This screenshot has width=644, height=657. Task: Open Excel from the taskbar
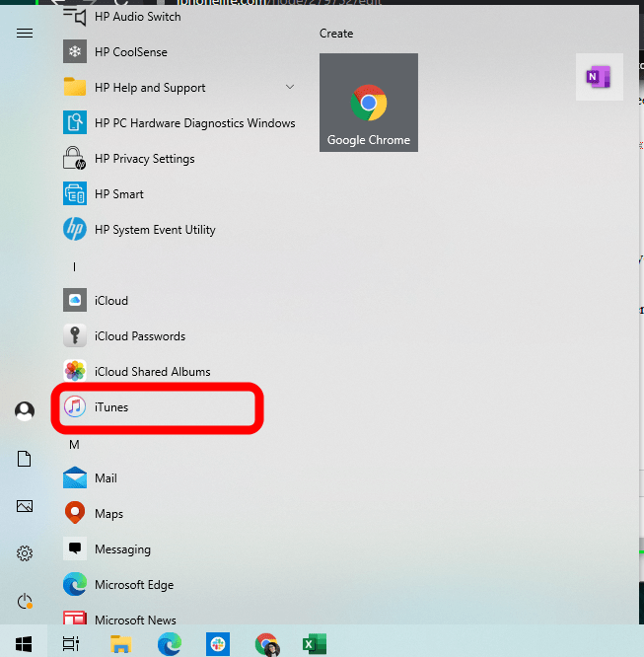tap(315, 644)
